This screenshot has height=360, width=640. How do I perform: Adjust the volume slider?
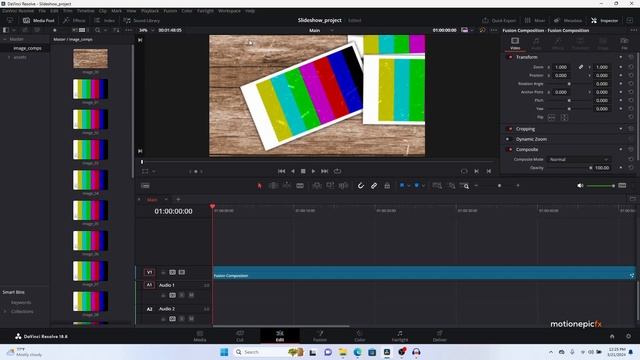coord(600,186)
